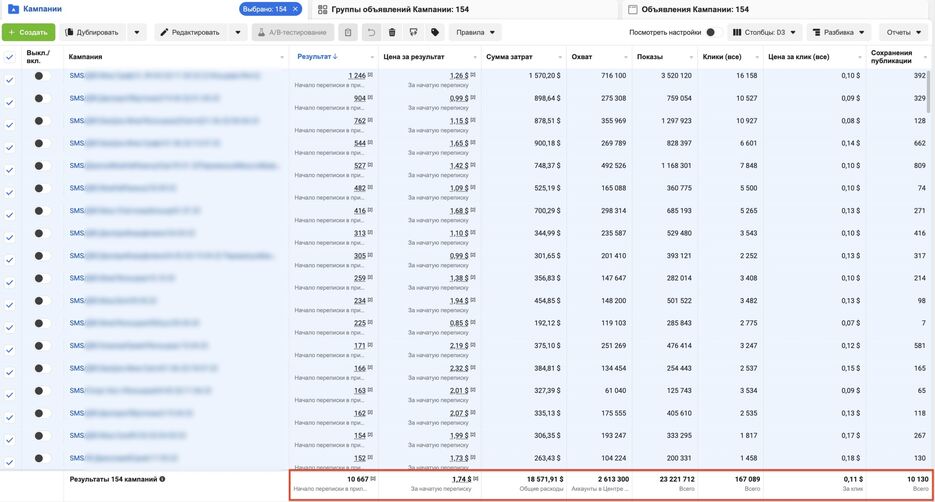This screenshot has width=935, height=502.
Task: Click the small icon beside result 762
Action: coord(370,120)
